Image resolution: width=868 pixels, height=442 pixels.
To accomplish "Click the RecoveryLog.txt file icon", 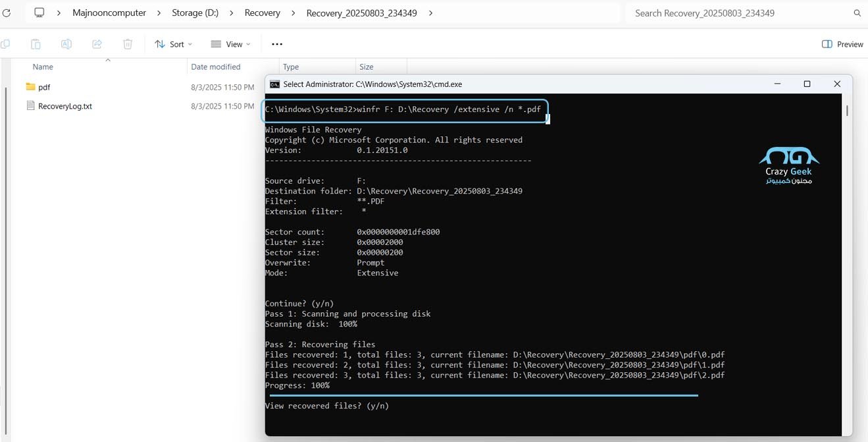I will (x=30, y=106).
